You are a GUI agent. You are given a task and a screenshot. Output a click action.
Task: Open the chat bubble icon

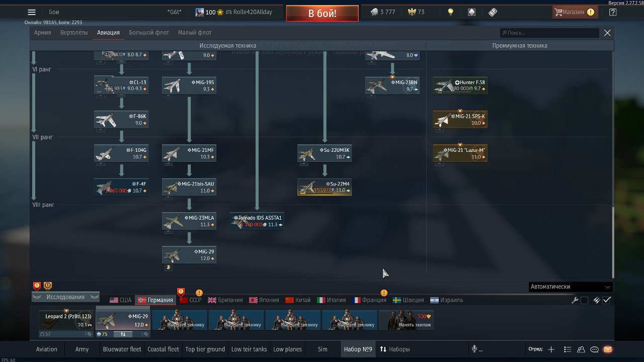pyautogui.click(x=594, y=349)
